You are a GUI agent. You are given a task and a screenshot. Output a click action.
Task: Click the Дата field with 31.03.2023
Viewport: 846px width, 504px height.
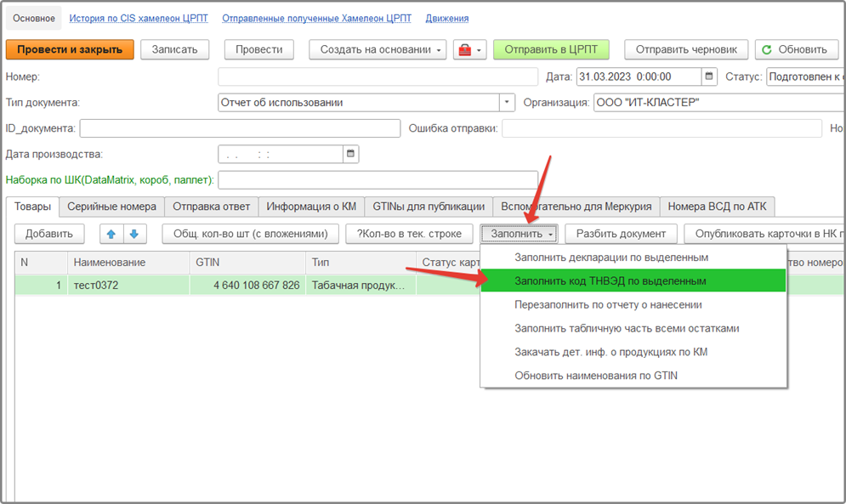(639, 76)
